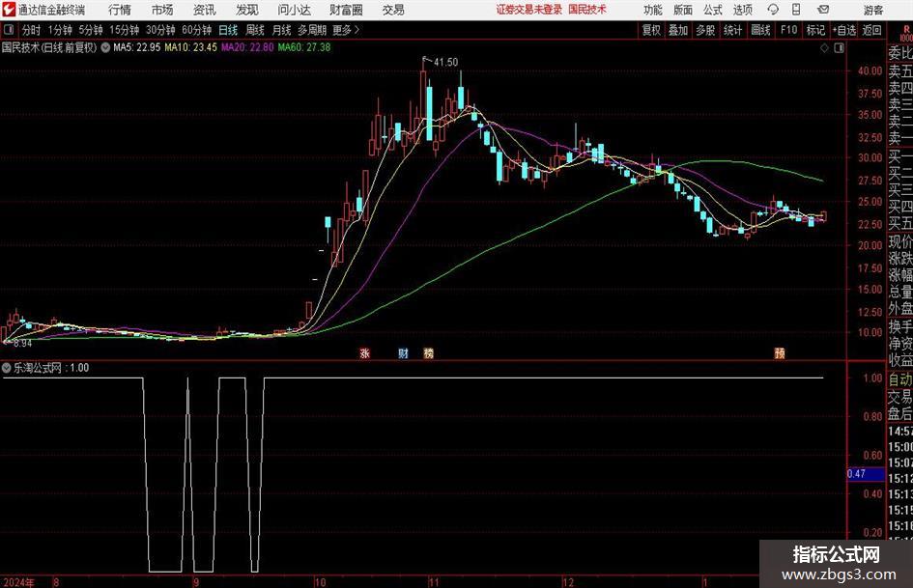Click the 财 event marker under the chart
Image resolution: width=913 pixels, height=588 pixels.
point(403,353)
